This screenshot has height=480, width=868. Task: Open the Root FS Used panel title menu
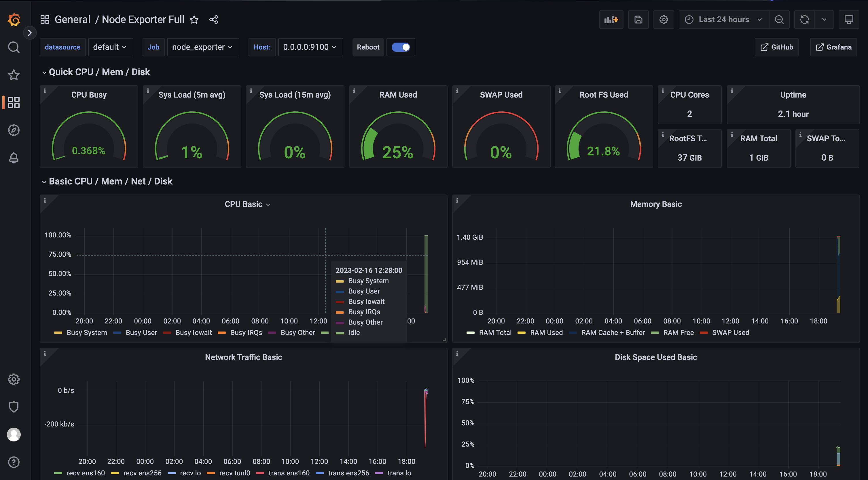[604, 95]
